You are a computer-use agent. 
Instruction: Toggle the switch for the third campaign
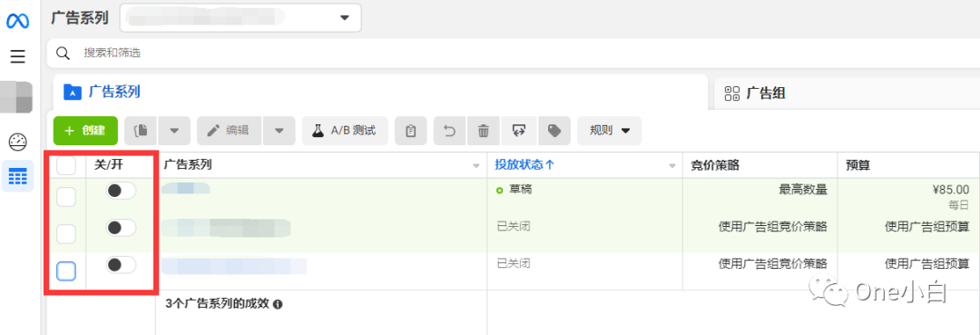(x=121, y=265)
